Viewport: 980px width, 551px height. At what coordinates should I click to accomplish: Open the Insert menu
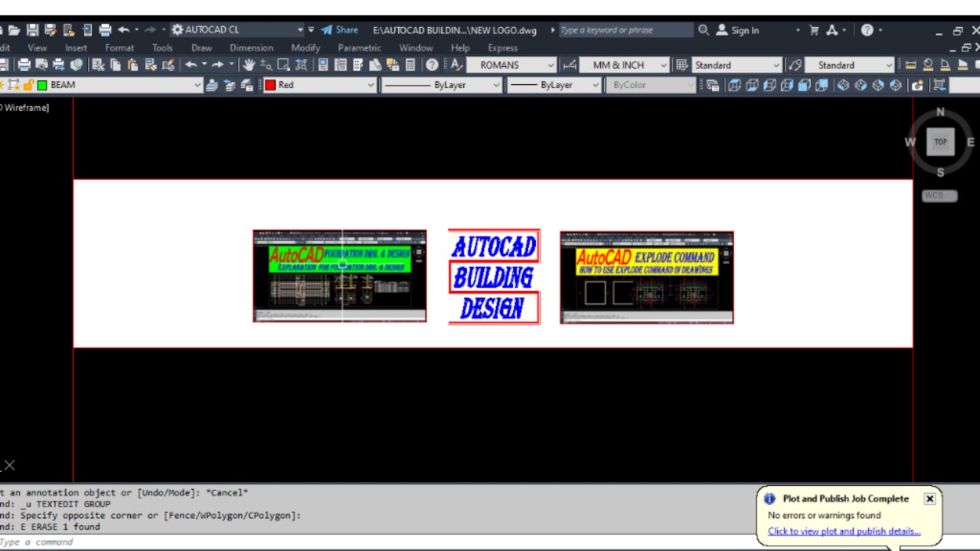(76, 47)
